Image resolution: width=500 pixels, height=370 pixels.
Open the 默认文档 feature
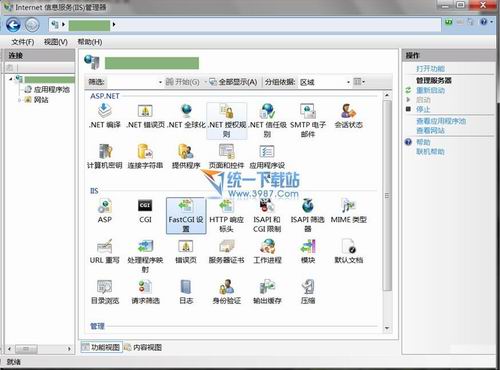[x=348, y=251]
